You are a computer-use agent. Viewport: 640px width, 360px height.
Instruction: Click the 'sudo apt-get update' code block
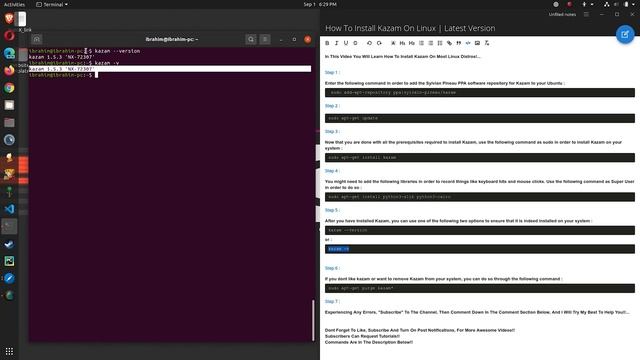[x=480, y=118]
